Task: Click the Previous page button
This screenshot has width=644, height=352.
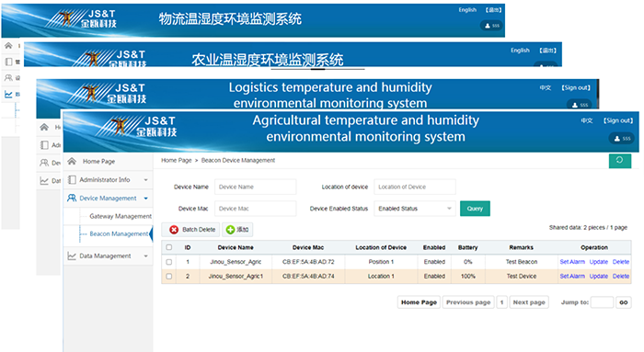Action: coord(468,302)
